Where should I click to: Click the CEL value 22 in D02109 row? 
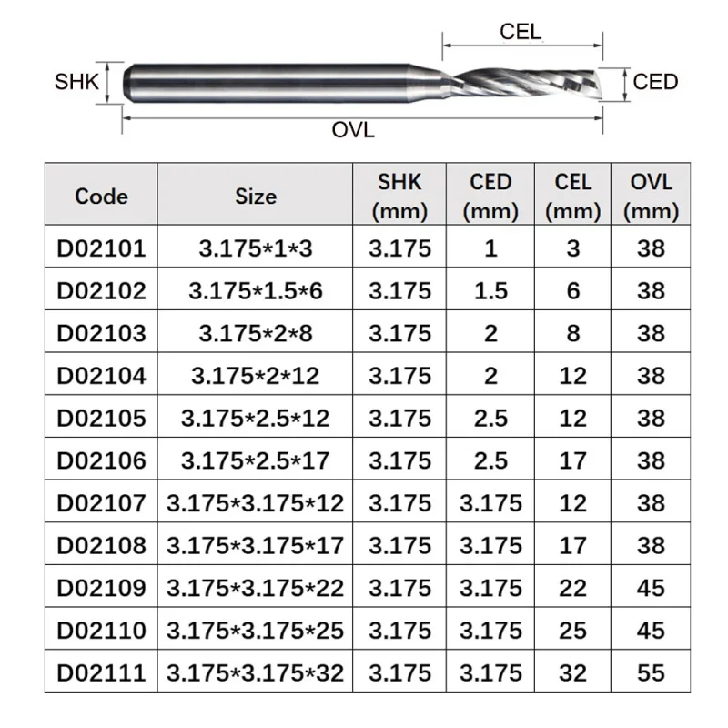click(573, 588)
